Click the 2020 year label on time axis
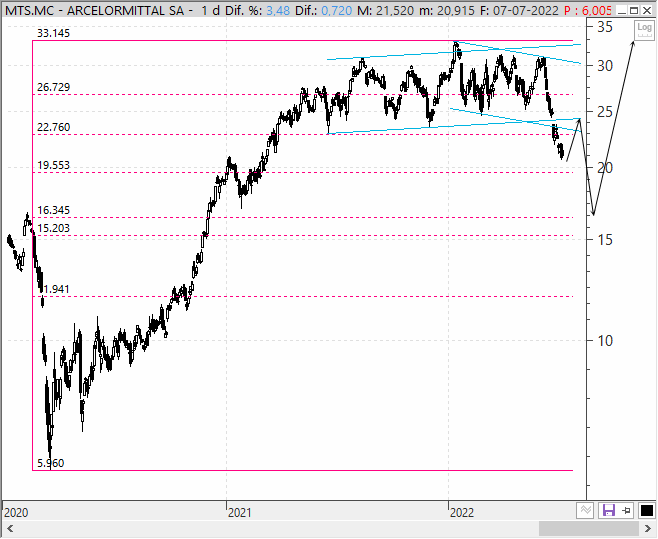 point(16,513)
